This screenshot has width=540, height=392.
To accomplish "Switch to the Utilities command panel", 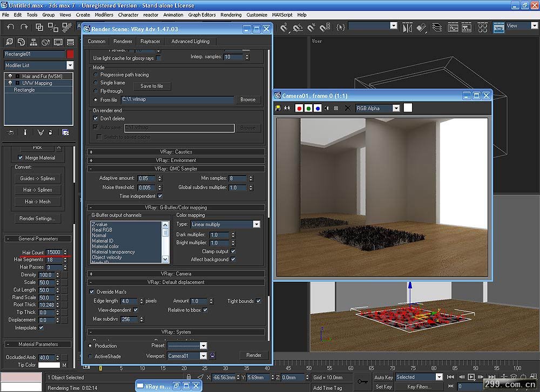I will [70, 42].
